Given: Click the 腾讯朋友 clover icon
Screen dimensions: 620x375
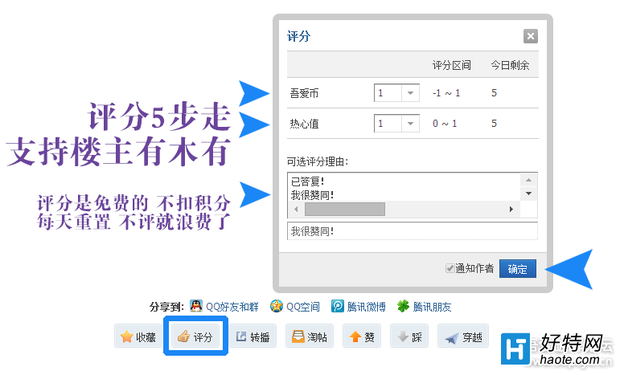Looking at the screenshot, I should (403, 306).
